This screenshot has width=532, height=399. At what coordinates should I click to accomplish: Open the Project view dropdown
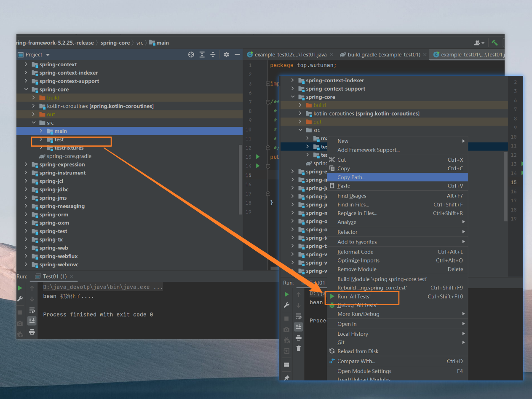point(48,55)
